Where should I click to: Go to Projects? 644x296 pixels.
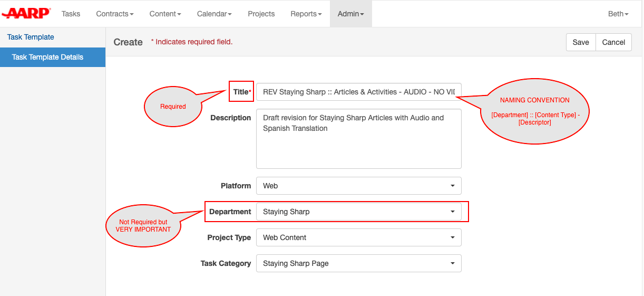point(261,14)
